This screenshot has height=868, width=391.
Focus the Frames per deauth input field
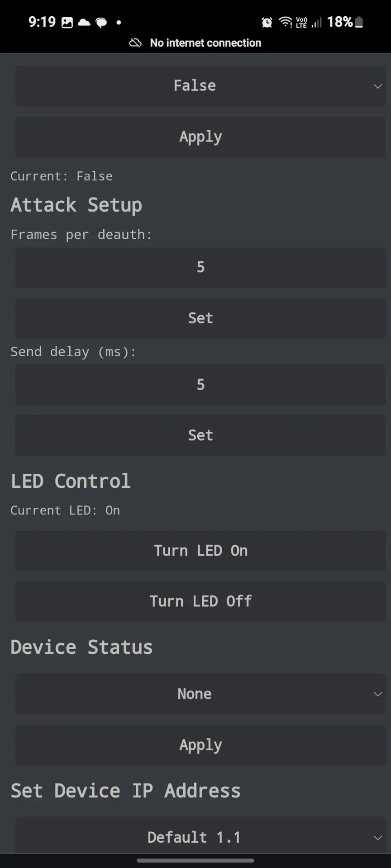(200, 268)
